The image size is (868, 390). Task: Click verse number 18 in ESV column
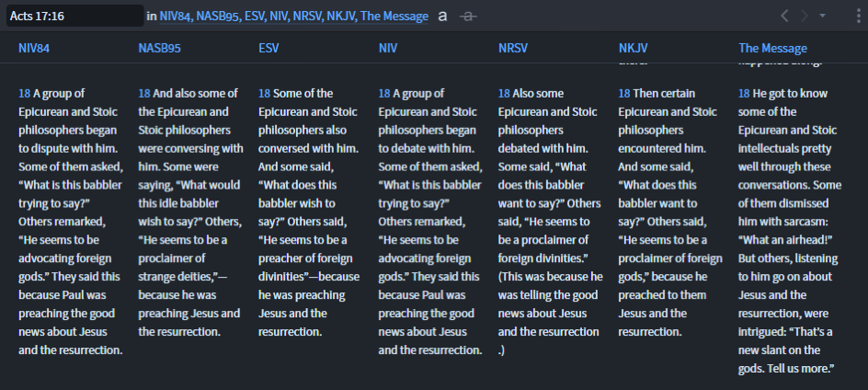(264, 93)
